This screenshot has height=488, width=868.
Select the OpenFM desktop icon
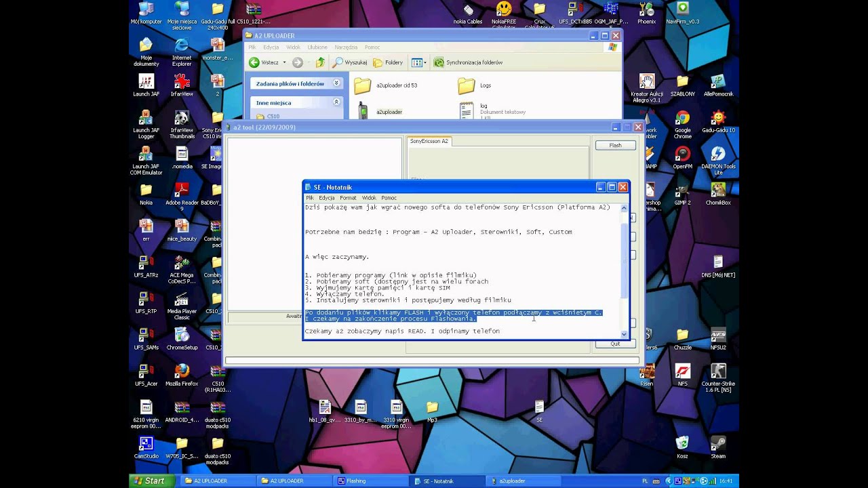click(x=682, y=157)
